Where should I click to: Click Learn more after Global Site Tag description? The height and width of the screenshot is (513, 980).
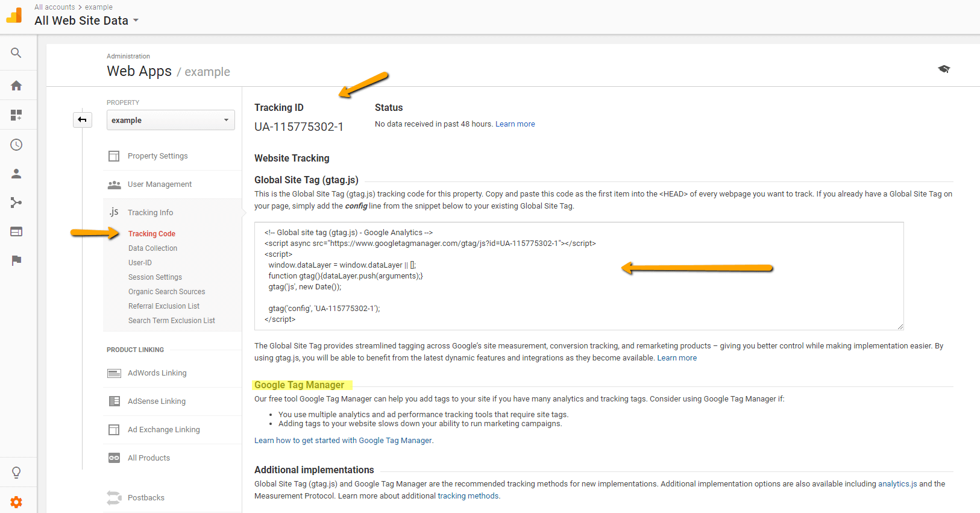[x=677, y=358]
